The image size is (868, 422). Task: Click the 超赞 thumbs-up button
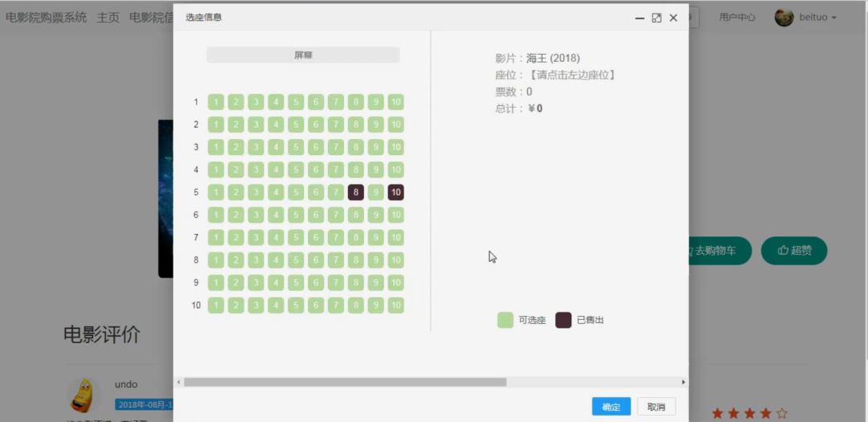(794, 251)
